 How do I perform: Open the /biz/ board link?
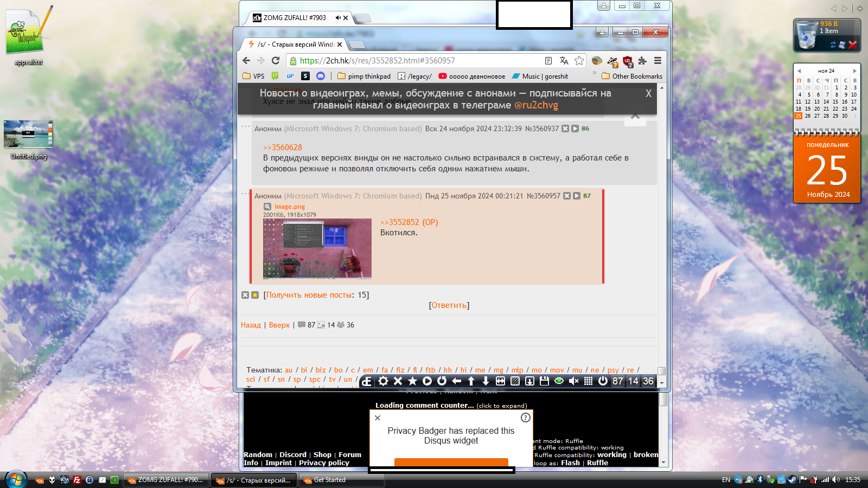point(321,370)
